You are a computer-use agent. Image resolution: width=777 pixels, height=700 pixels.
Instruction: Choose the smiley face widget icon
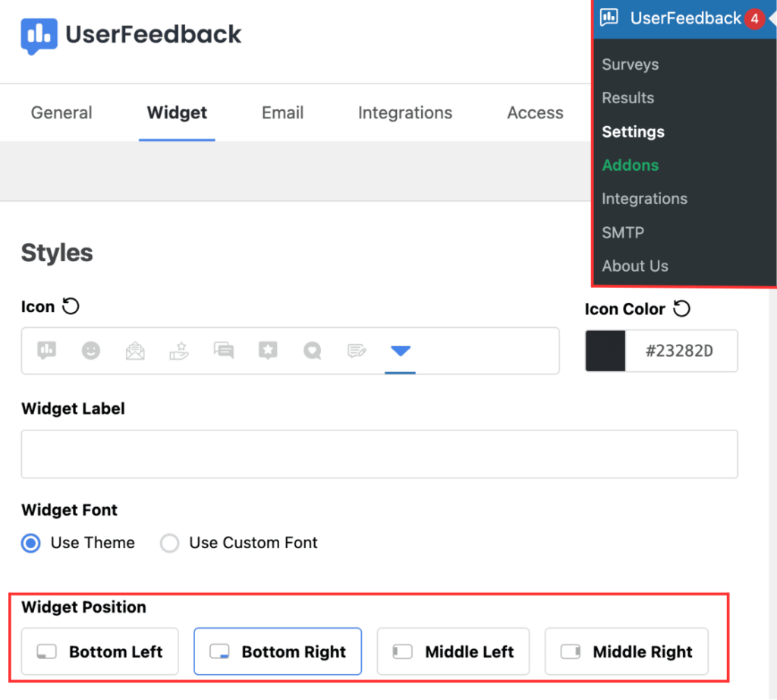(91, 351)
